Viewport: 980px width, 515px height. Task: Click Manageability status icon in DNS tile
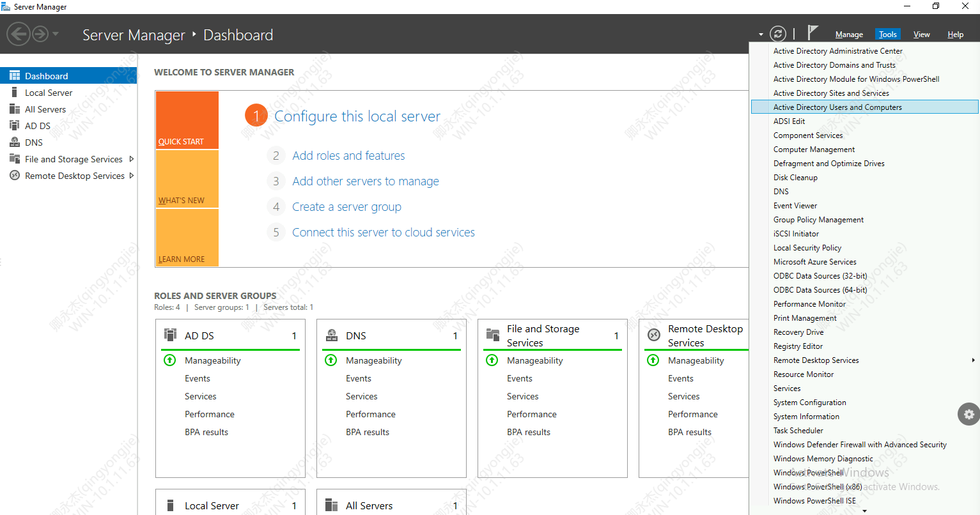(331, 360)
